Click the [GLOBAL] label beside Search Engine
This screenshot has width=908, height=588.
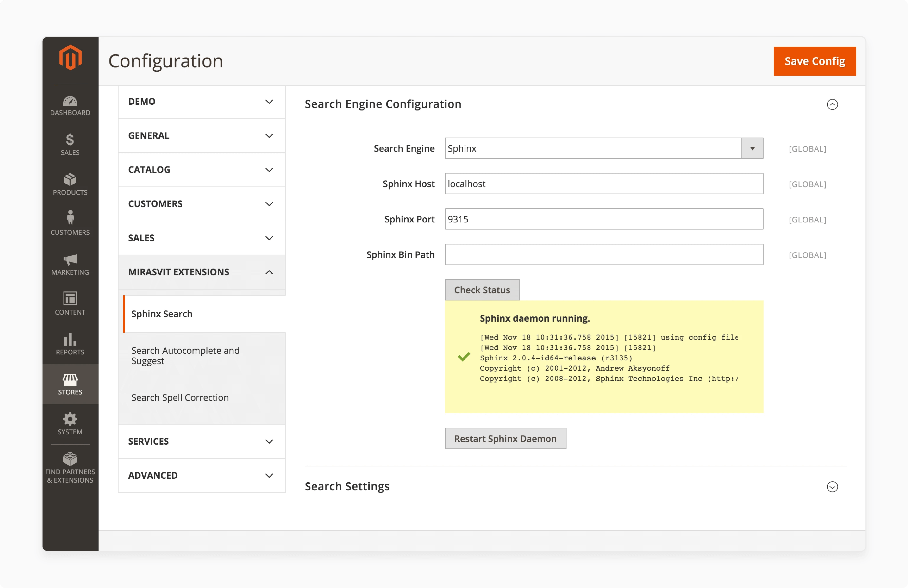(x=807, y=149)
